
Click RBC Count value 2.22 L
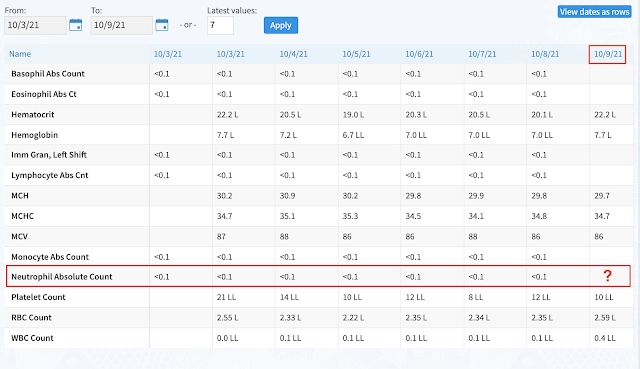[353, 318]
